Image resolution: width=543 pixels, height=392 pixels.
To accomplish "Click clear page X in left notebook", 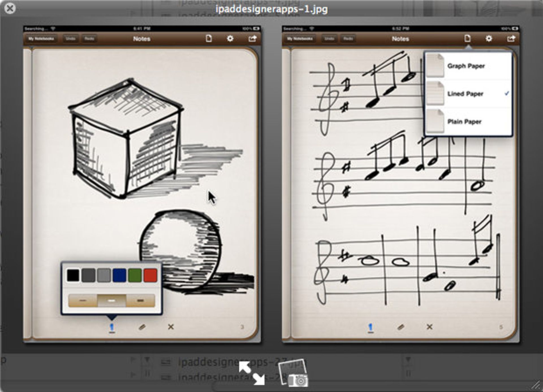I will 171,327.
